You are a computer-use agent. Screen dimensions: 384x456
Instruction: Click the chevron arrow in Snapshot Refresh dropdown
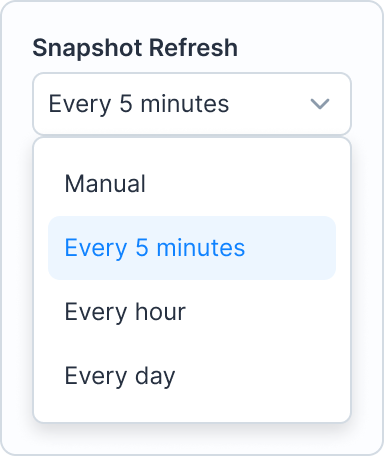[320, 104]
